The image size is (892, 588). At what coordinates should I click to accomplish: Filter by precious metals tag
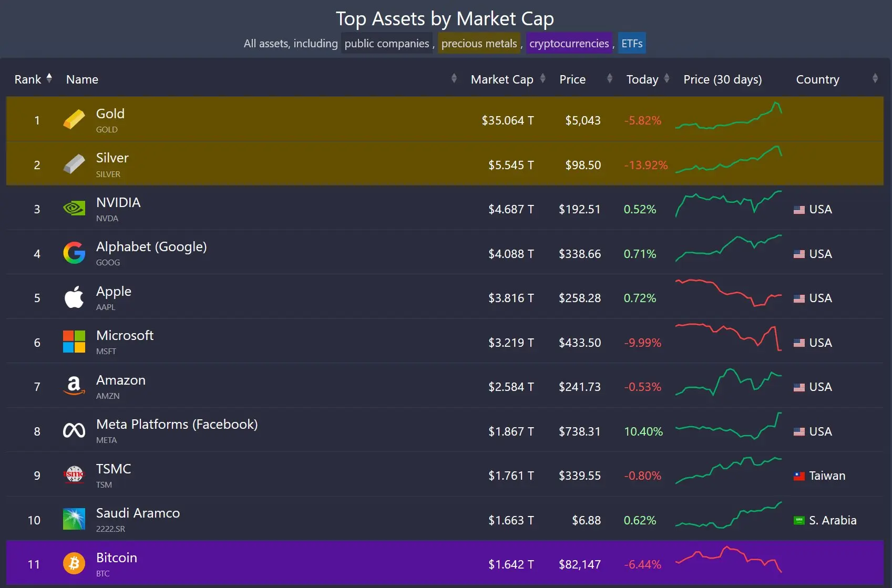479,44
